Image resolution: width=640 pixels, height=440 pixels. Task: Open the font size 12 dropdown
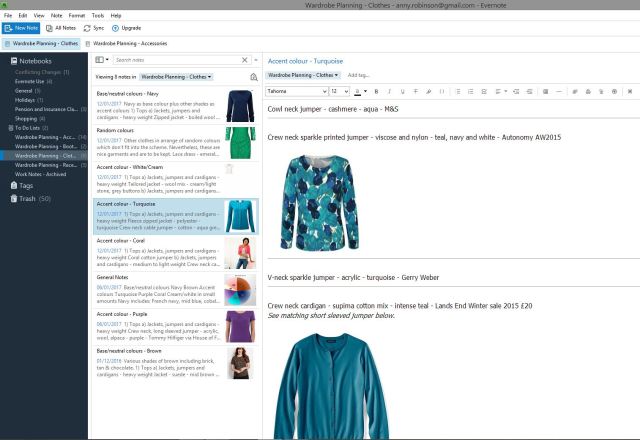tap(340, 91)
